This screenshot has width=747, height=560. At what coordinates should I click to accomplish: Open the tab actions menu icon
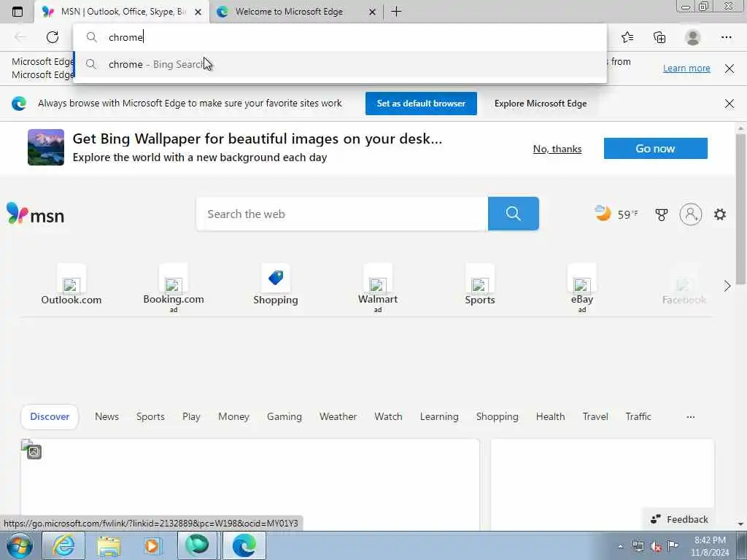click(18, 12)
